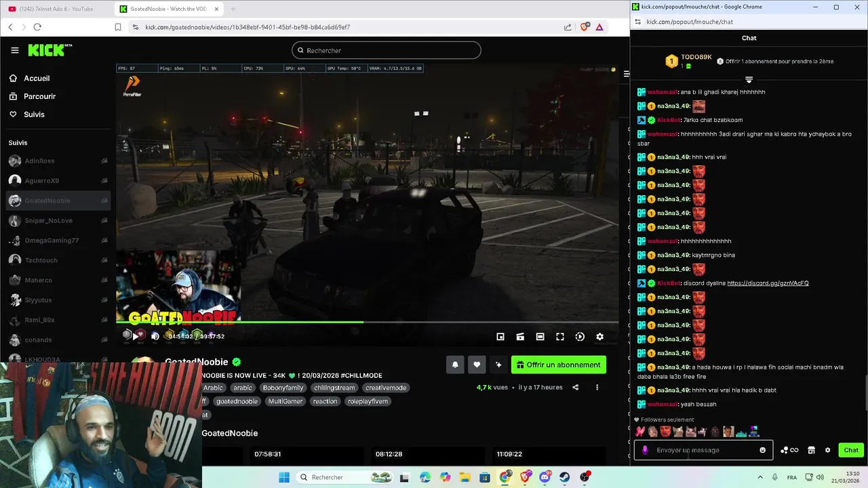Toggle theater mode on the player
This screenshot has width=868, height=488.
540,337
